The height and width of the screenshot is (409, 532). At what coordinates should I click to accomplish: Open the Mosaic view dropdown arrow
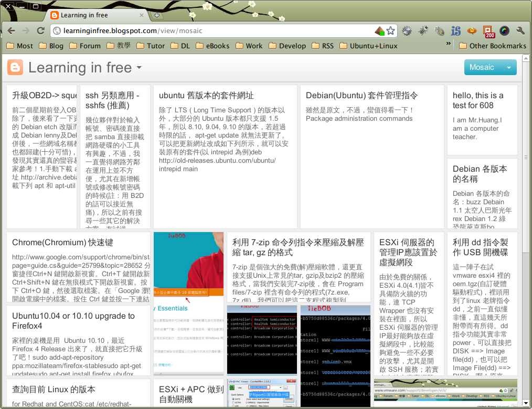(x=509, y=68)
